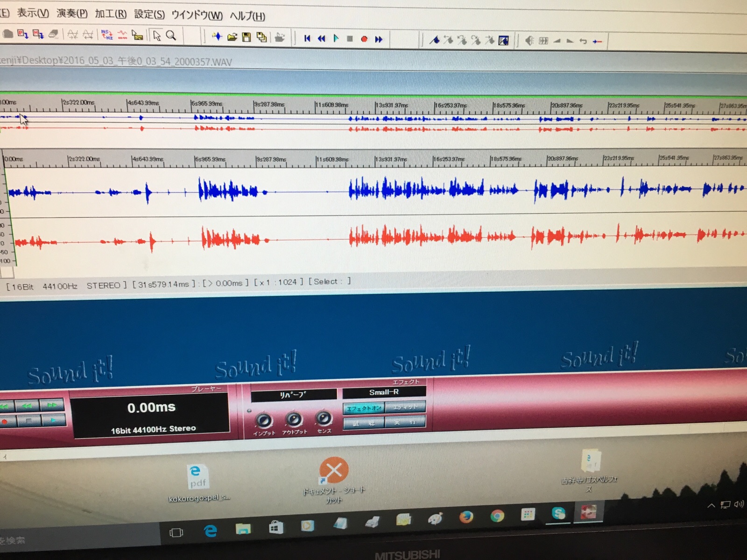Click the toolbar fast-forward icon
Viewport: 747px width, 560px height.
tap(379, 39)
